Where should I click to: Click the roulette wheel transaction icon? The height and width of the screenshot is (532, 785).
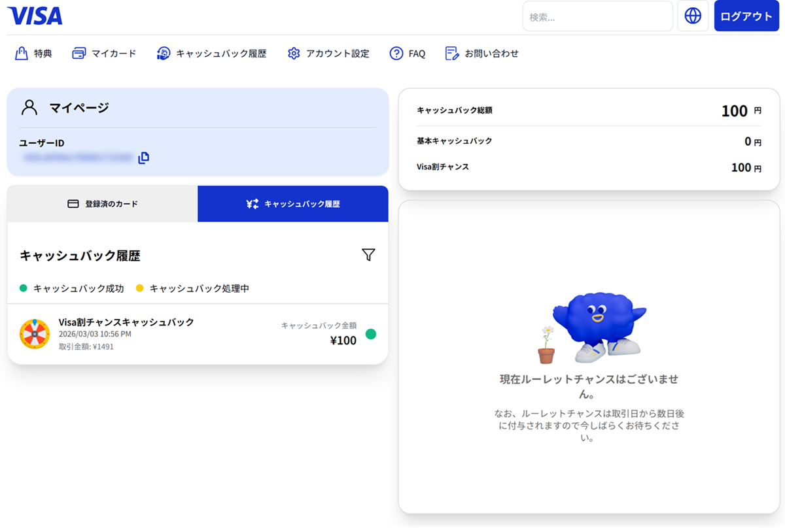tap(35, 334)
